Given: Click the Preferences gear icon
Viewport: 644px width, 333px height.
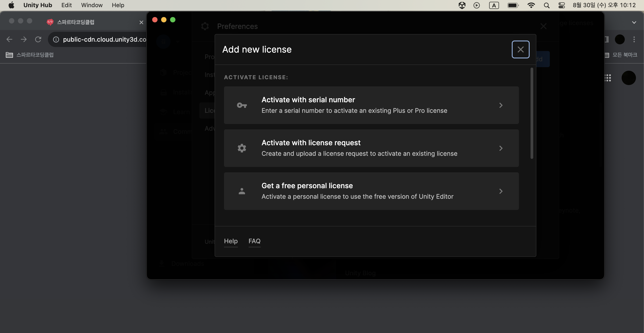Looking at the screenshot, I should [x=205, y=26].
